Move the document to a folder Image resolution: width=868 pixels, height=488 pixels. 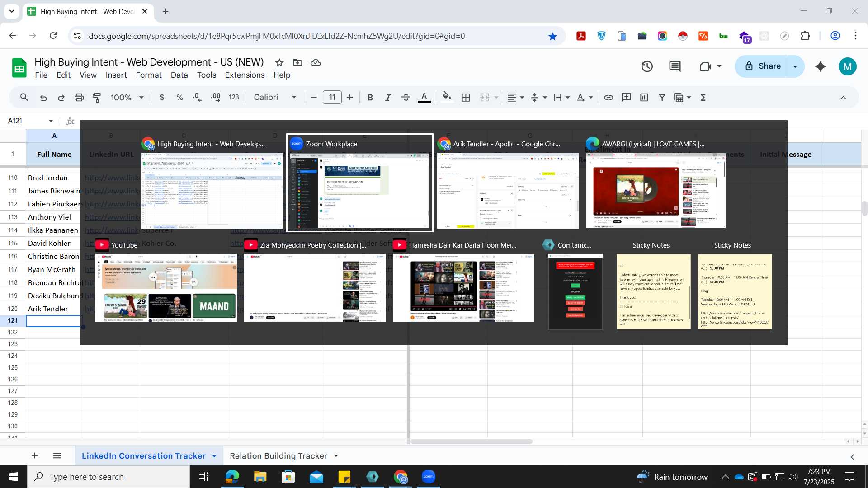click(x=297, y=62)
